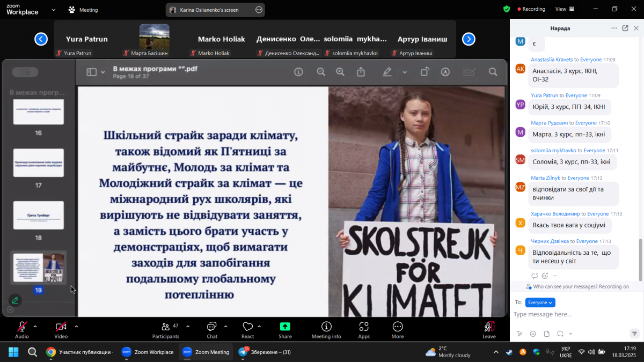Click the text formatting icon in chat

(x=519, y=333)
